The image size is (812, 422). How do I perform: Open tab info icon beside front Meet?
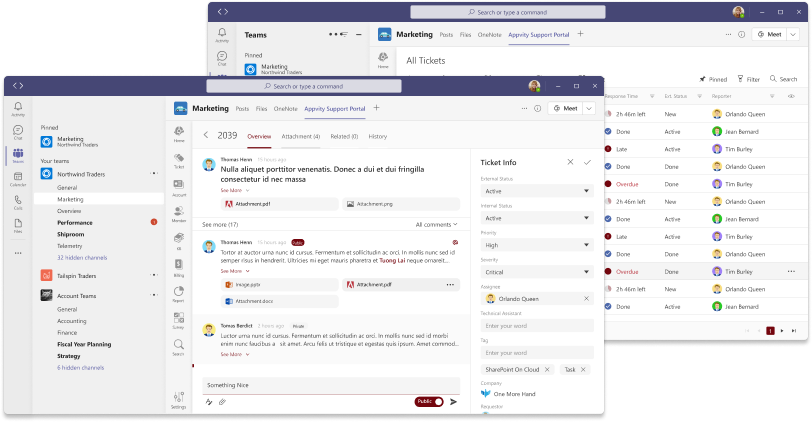point(538,108)
